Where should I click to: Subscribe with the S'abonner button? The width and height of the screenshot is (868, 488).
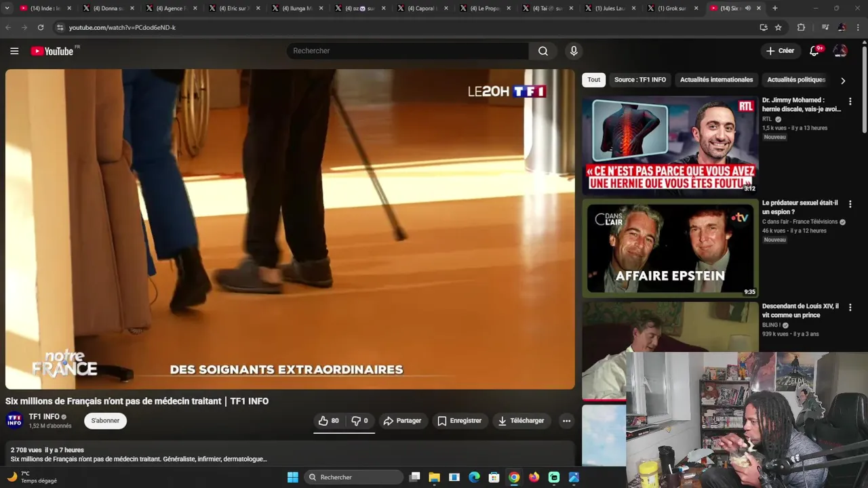click(105, 421)
